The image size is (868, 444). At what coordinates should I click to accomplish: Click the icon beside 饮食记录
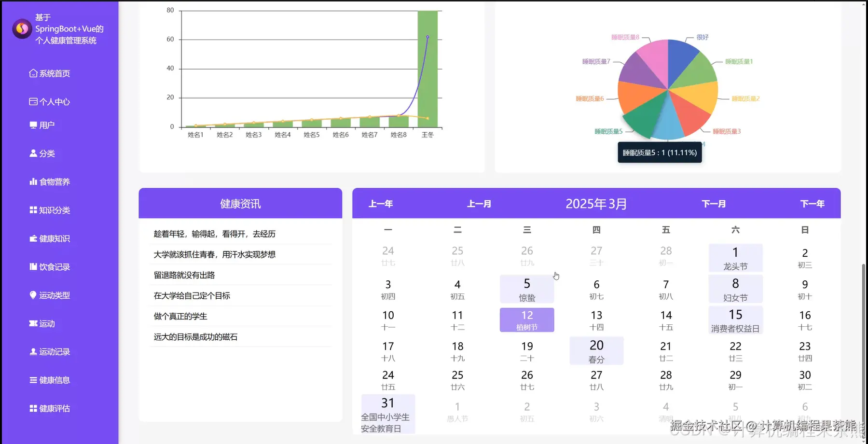coord(33,267)
